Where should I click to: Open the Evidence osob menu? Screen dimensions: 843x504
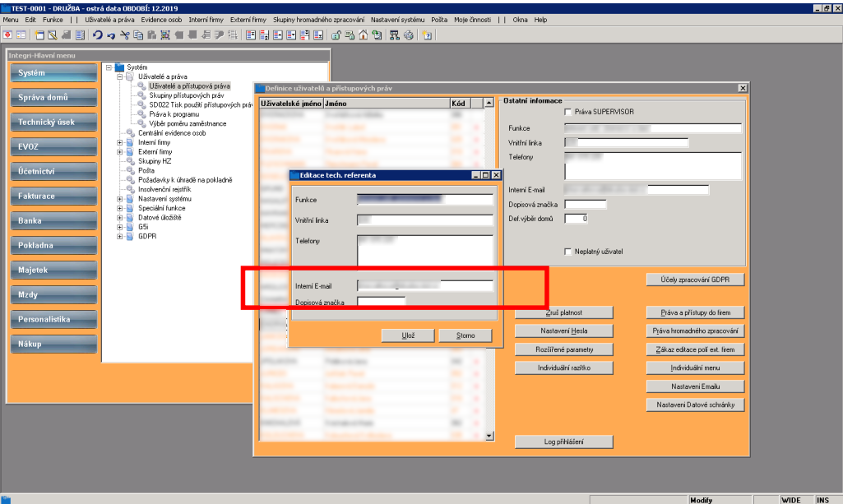[161, 20]
